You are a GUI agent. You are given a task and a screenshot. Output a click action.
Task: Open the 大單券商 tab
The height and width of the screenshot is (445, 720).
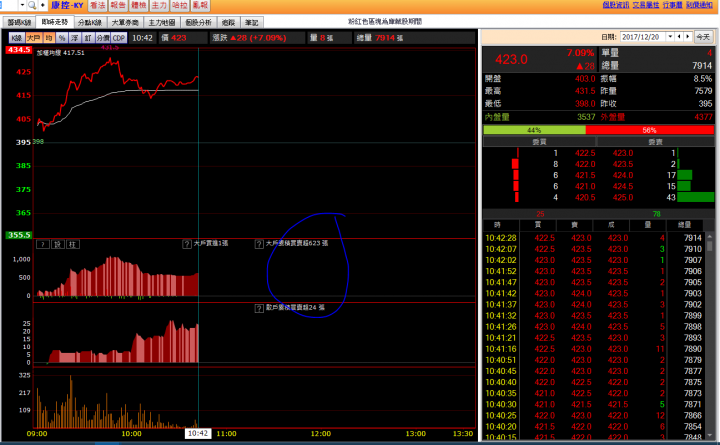click(125, 22)
